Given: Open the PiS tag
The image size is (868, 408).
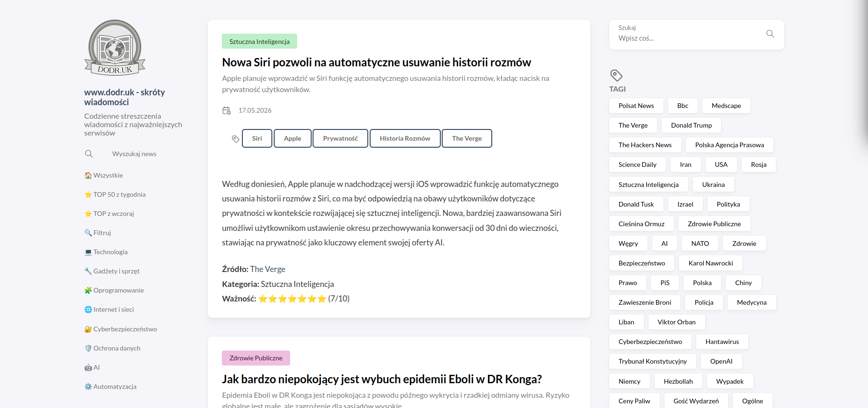Looking at the screenshot, I should pos(665,283).
